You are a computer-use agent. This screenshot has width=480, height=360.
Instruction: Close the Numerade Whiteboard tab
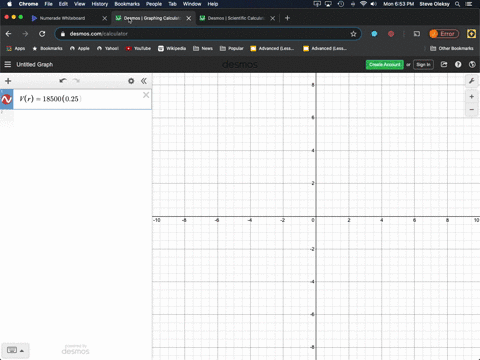105,18
